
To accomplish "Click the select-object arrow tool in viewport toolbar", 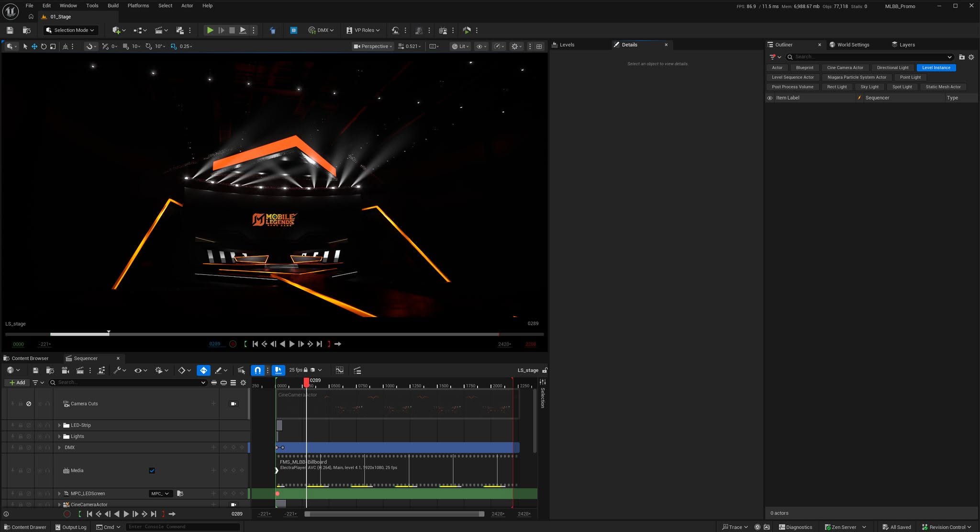I will pyautogui.click(x=25, y=46).
